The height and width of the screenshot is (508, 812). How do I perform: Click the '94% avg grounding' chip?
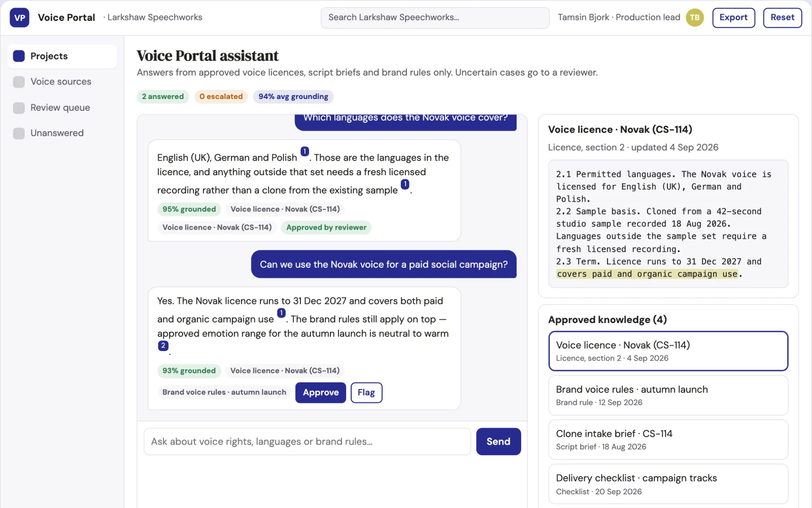click(293, 97)
